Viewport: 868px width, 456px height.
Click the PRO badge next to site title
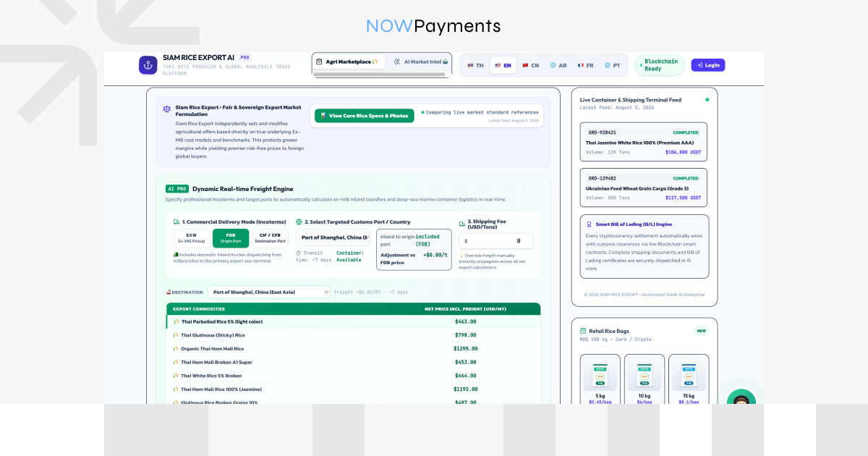(x=245, y=57)
